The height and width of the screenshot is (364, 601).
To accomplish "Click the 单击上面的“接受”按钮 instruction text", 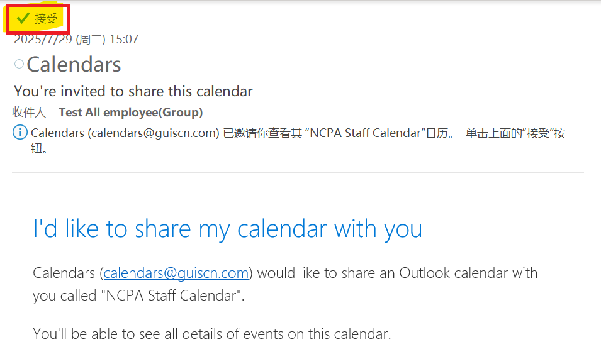I will pos(515,133).
